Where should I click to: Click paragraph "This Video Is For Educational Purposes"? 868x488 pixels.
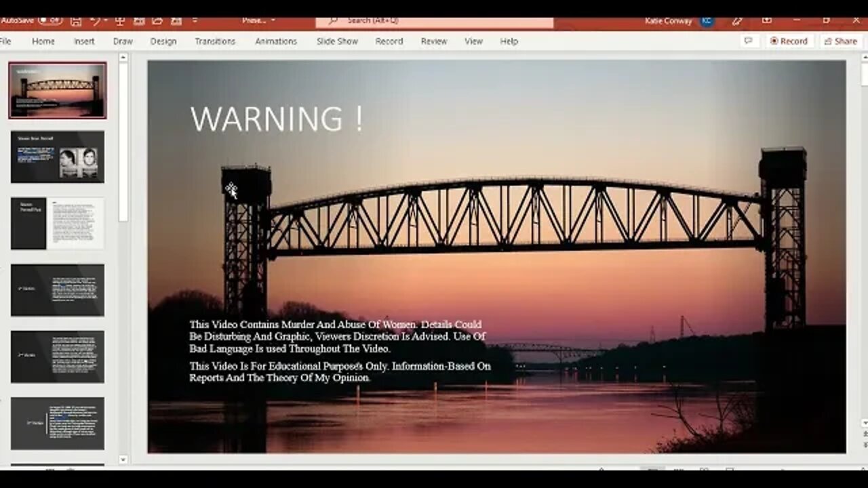click(340, 371)
